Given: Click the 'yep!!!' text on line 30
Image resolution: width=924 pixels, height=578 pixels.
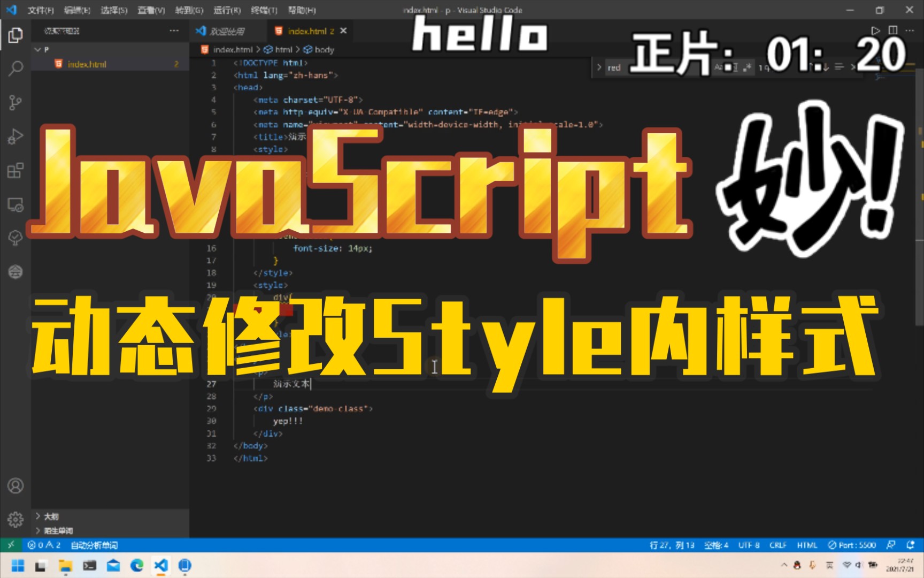Looking at the screenshot, I should (x=288, y=421).
